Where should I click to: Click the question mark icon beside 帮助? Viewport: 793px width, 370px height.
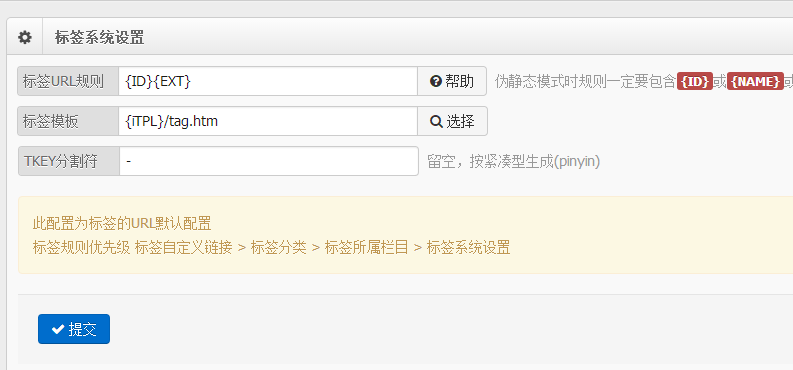coord(435,81)
